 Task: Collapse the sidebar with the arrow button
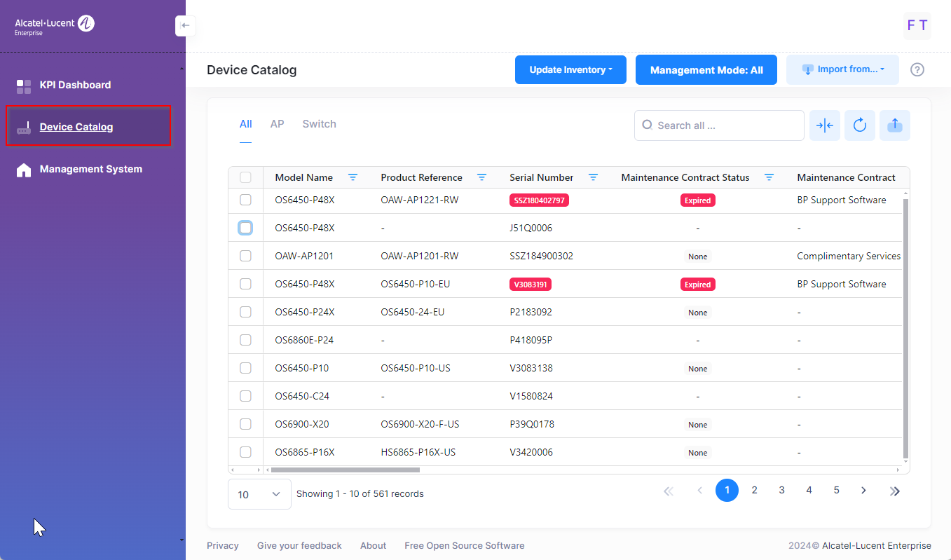click(x=185, y=26)
